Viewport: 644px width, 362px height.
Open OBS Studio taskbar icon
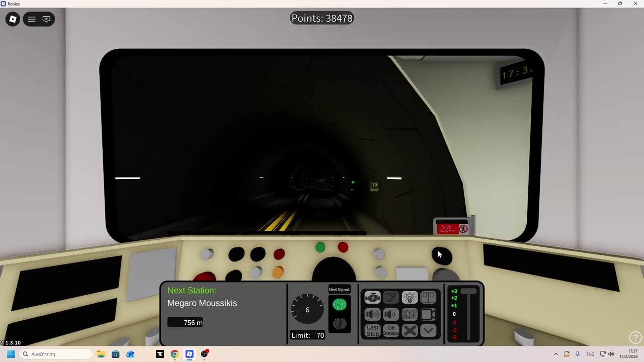[204, 354]
